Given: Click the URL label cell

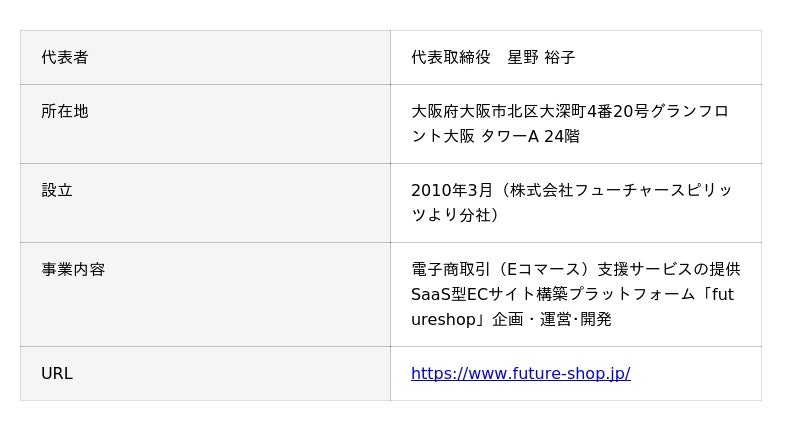Looking at the screenshot, I should (57, 374).
